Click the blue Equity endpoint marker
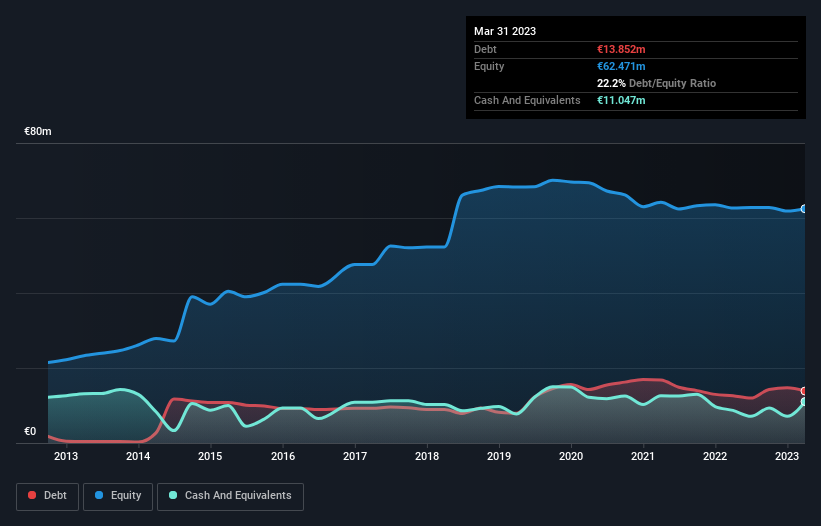 (x=804, y=209)
